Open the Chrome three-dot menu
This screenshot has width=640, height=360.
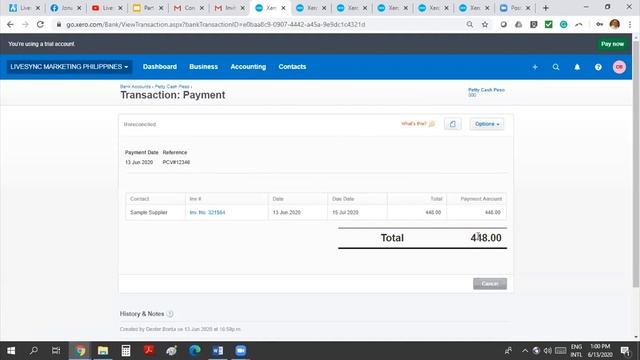[630, 24]
